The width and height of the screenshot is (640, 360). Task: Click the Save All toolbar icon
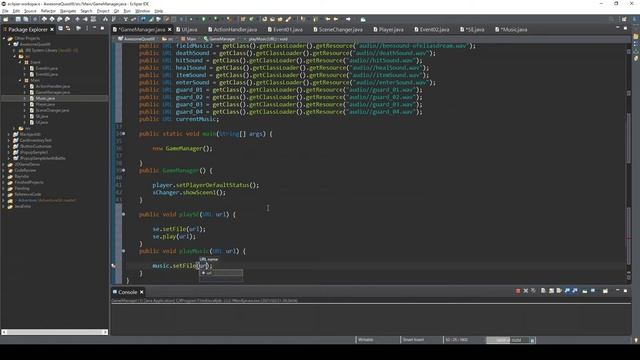tap(26, 19)
